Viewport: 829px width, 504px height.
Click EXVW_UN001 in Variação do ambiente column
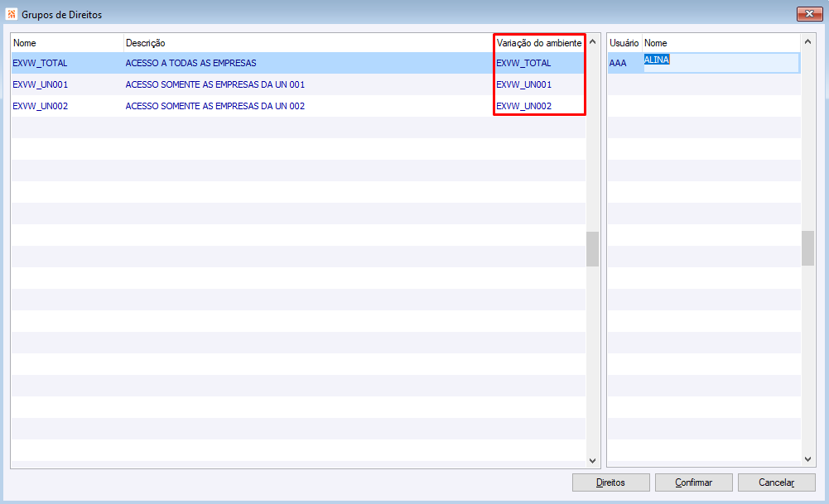pos(524,84)
